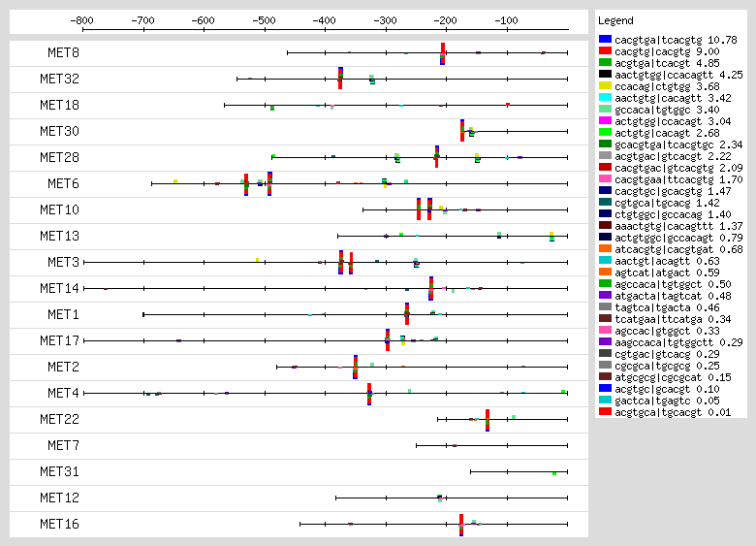The height and width of the screenshot is (546, 756).
Task: Click the -800 position on the axis
Action: [82, 19]
